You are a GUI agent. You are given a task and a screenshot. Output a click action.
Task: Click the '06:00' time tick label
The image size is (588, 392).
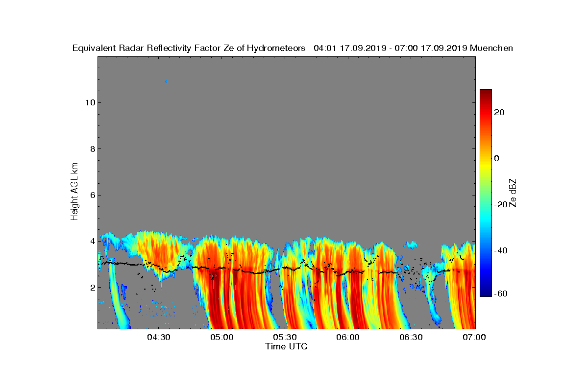(x=348, y=337)
